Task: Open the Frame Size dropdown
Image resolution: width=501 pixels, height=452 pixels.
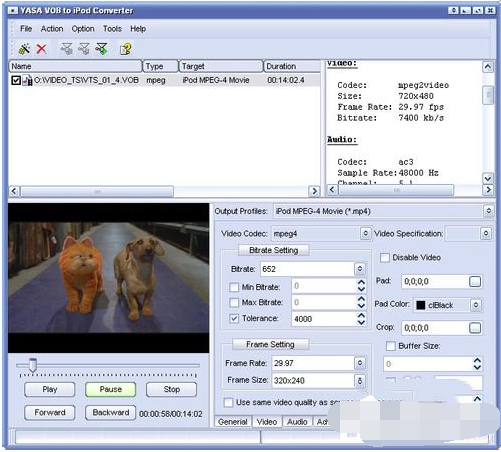Action: tap(359, 381)
